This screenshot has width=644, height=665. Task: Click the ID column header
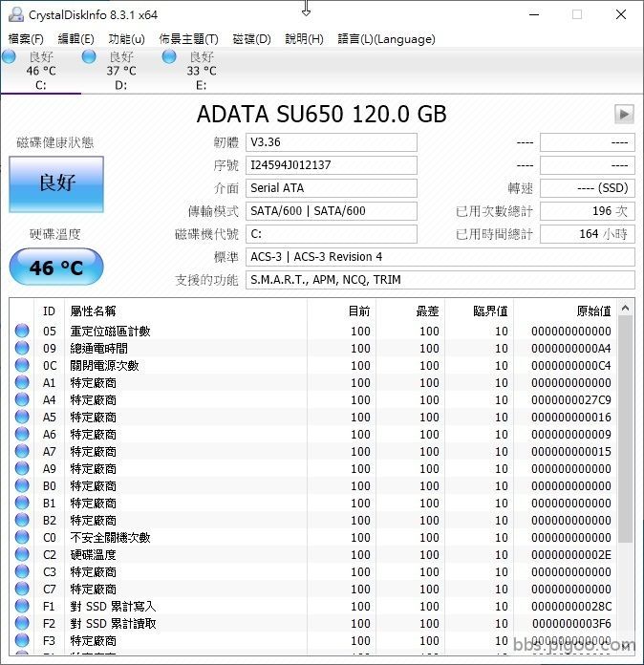(50, 311)
